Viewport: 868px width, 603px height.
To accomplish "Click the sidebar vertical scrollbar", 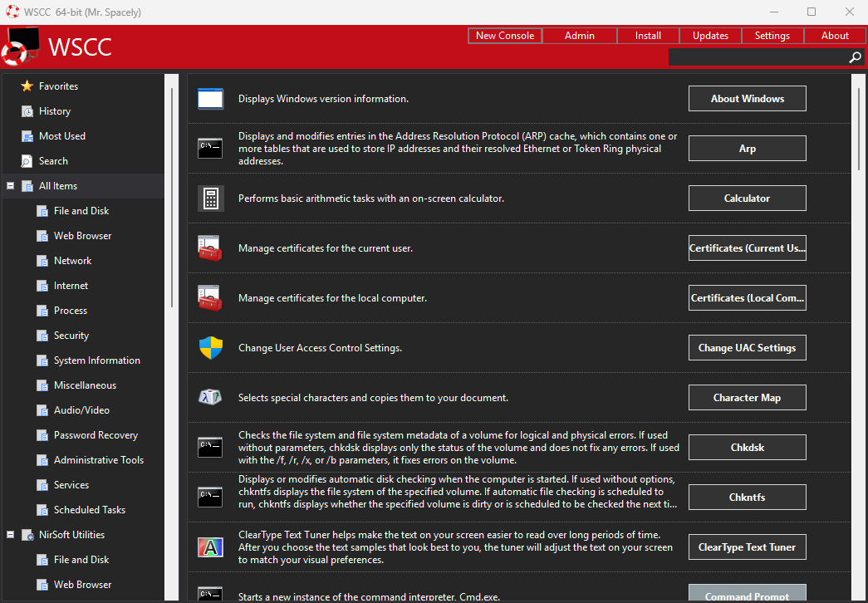I will (172, 197).
